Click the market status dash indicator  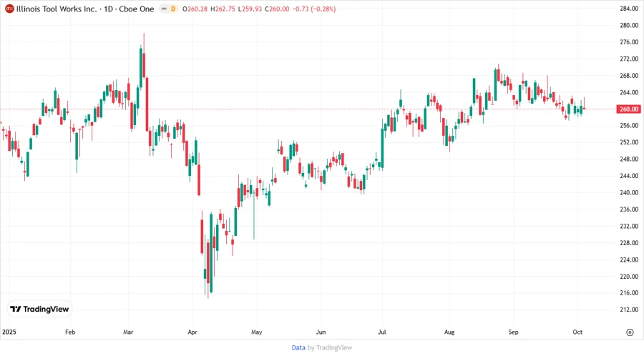tap(164, 9)
